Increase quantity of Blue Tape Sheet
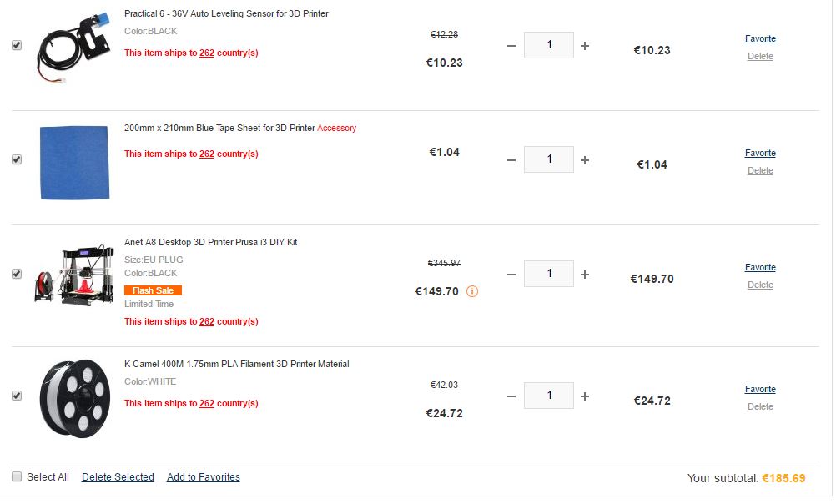This screenshot has height=504, width=836. point(585,159)
